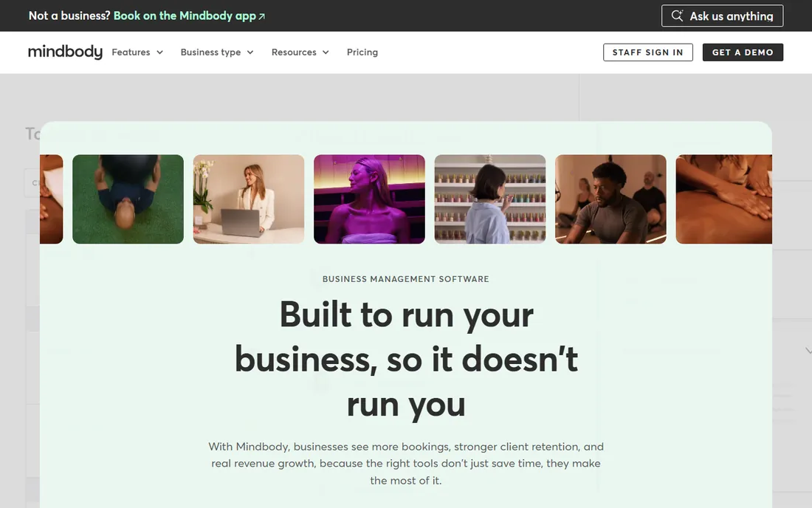Click the back massage photo

724,199
